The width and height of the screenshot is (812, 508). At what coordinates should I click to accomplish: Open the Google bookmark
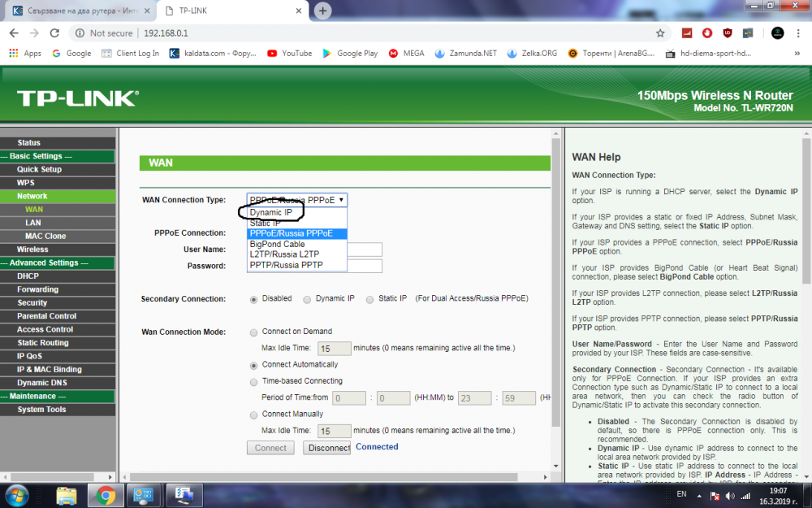(x=71, y=53)
